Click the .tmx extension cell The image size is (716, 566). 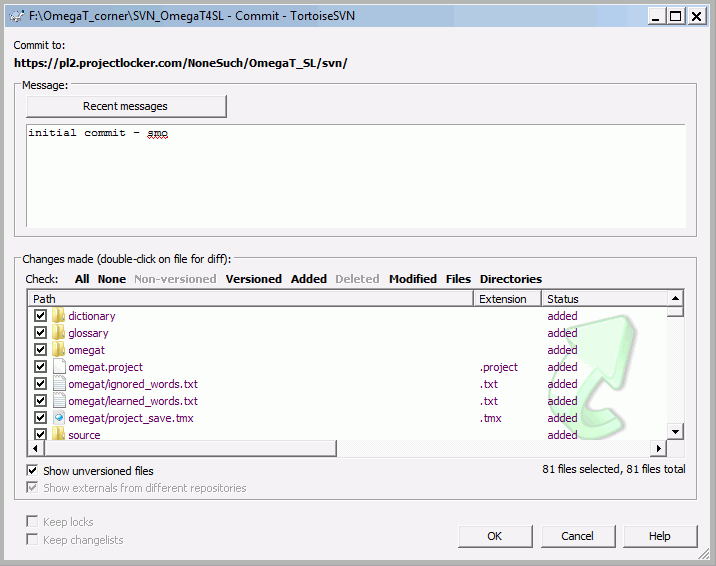(490, 418)
